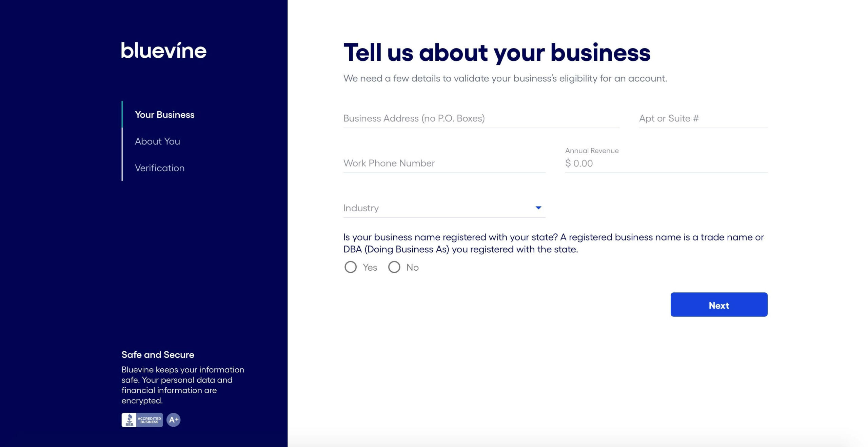Click the Next button to proceed
The width and height of the screenshot is (868, 447).
coord(719,305)
